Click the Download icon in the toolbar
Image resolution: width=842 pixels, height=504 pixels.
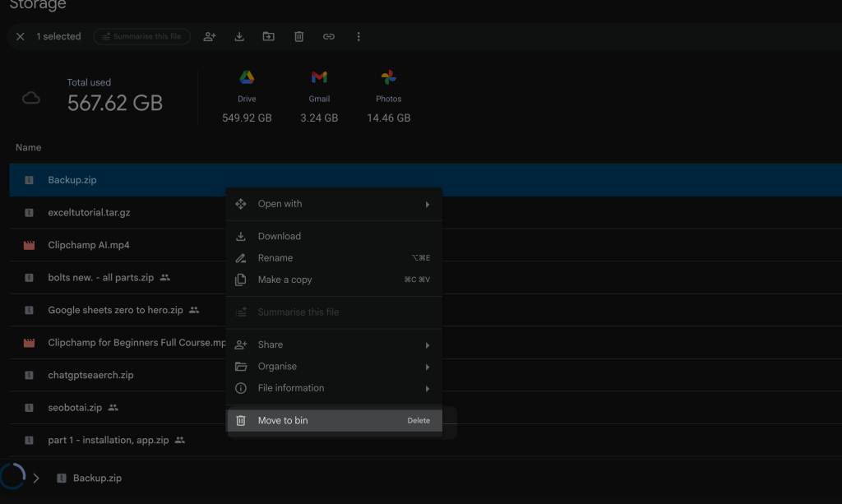(x=239, y=36)
